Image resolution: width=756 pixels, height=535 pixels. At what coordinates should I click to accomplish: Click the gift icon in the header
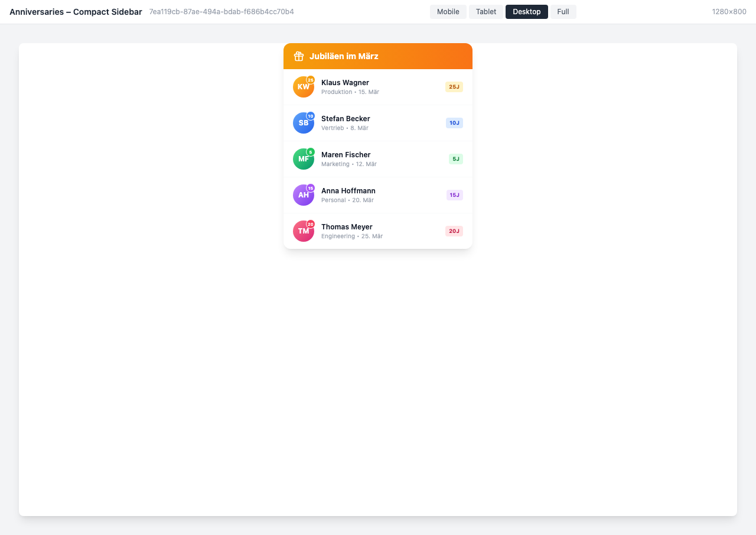click(x=298, y=56)
